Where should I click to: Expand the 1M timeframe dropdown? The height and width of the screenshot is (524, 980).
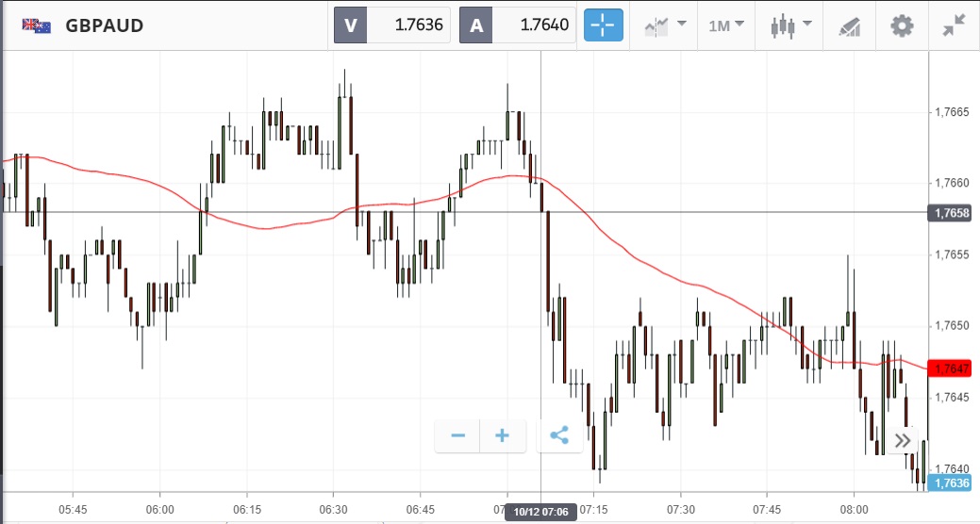[x=726, y=25]
